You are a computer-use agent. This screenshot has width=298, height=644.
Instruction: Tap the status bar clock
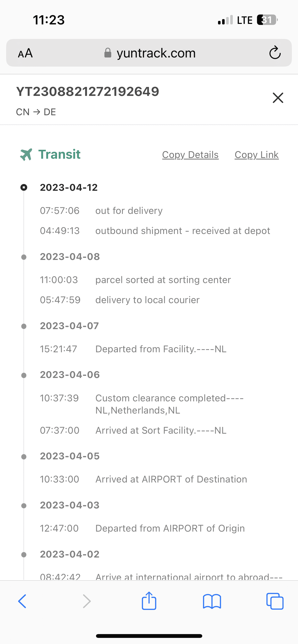pyautogui.click(x=49, y=20)
